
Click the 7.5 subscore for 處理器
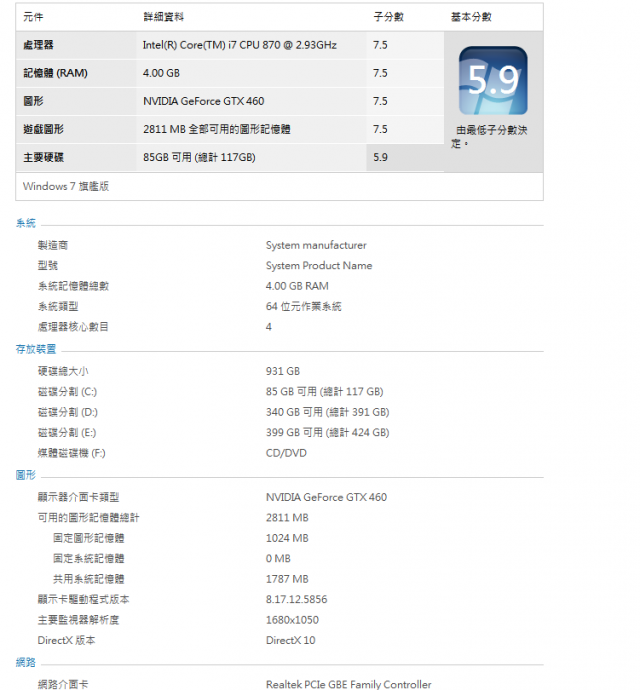(380, 45)
